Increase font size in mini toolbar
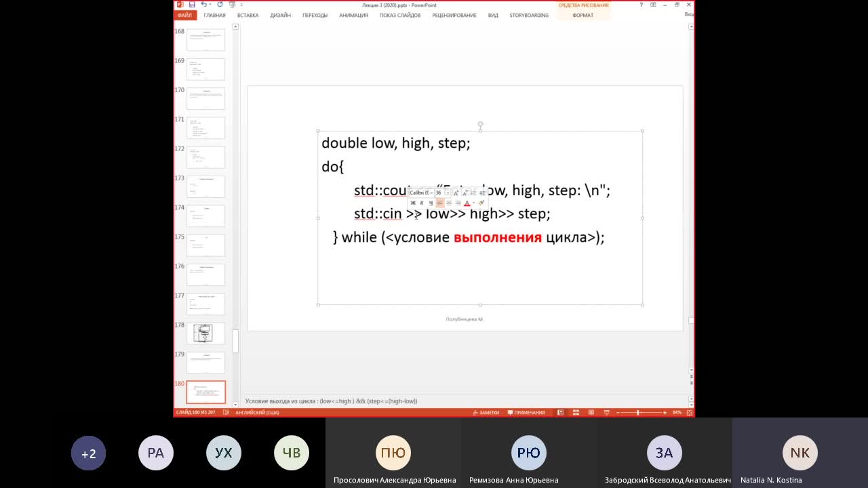This screenshot has width=868, height=488. [x=456, y=193]
